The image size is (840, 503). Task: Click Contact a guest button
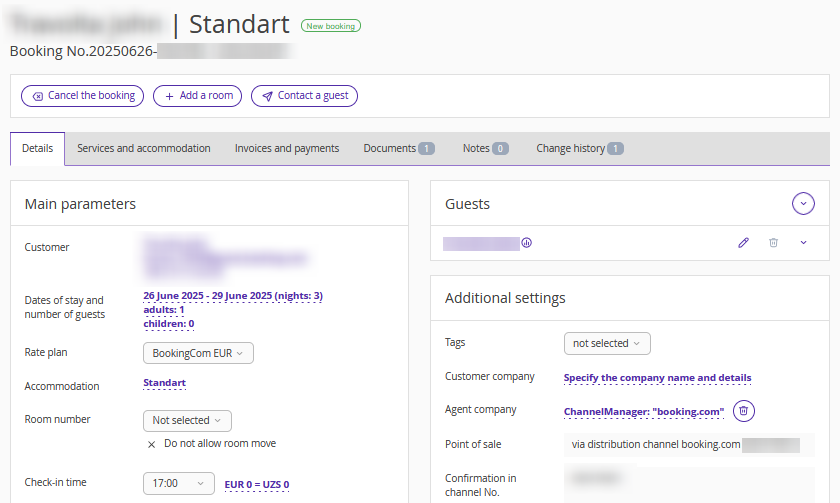pos(304,96)
